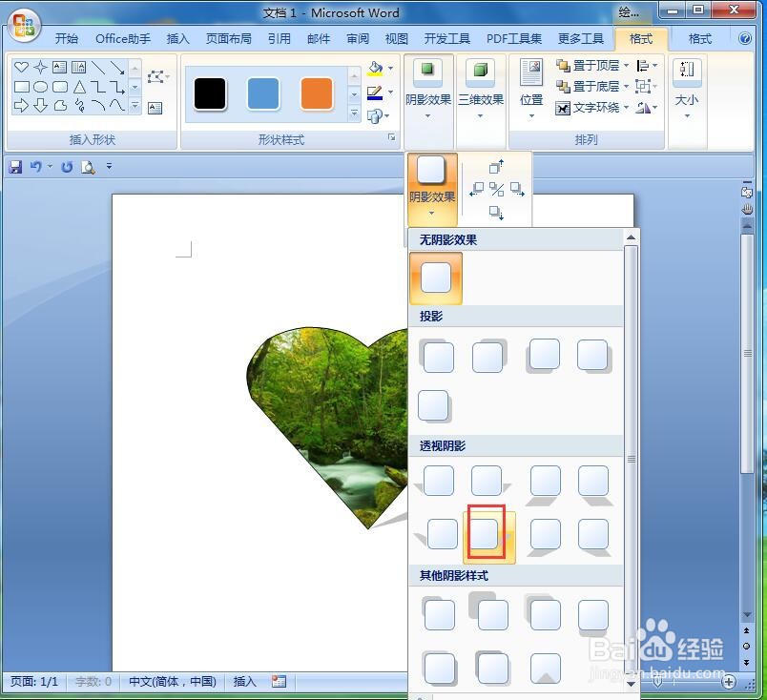Select the rectangle shape

tap(22, 87)
